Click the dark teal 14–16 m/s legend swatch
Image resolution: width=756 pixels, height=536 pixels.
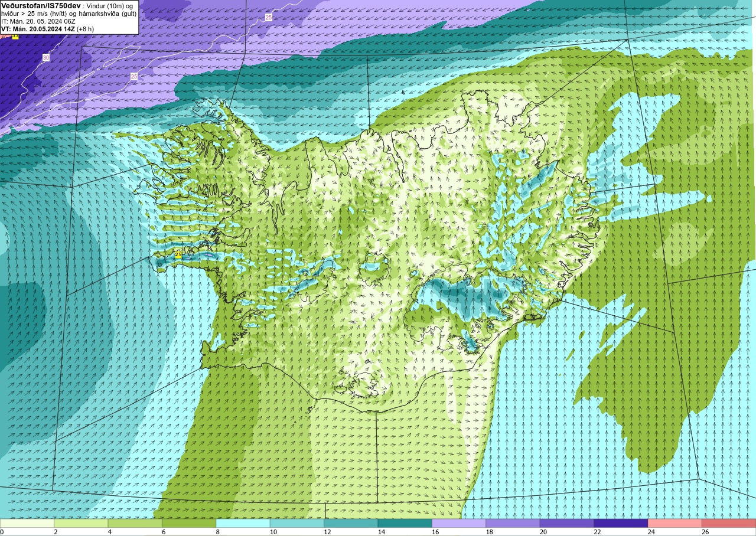pos(405,523)
